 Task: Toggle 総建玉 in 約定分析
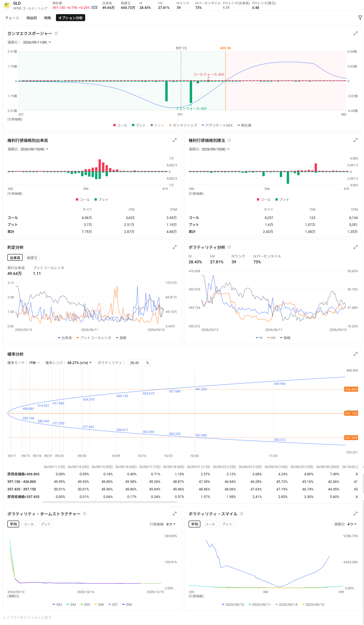pyautogui.click(x=32, y=258)
